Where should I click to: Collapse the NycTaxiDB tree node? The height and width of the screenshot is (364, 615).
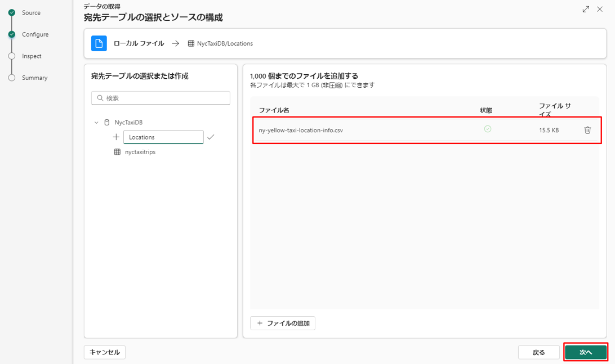96,123
